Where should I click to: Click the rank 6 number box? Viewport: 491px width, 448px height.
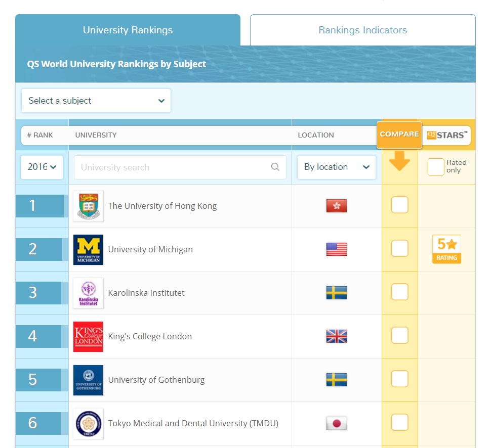(x=38, y=423)
